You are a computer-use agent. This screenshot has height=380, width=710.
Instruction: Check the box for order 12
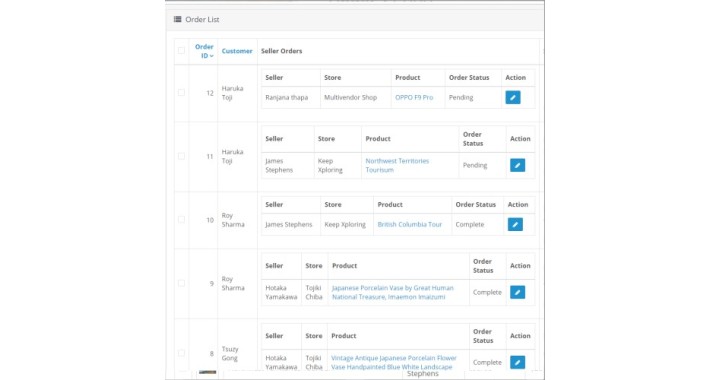click(x=181, y=93)
